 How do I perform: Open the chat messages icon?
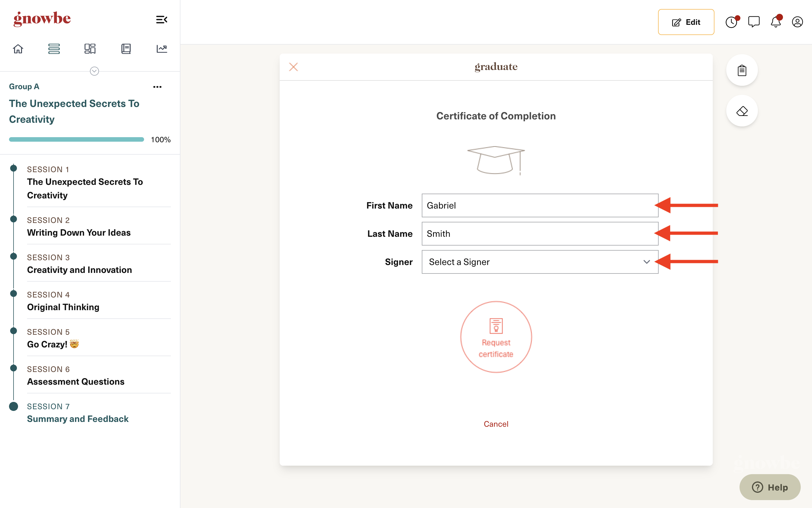tap(754, 22)
